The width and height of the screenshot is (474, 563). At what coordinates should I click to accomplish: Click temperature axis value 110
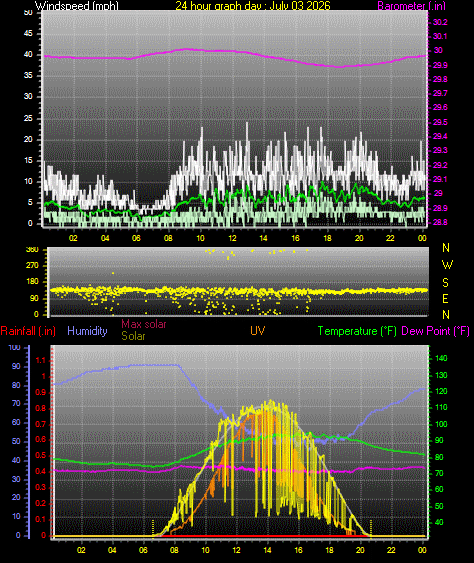441,407
